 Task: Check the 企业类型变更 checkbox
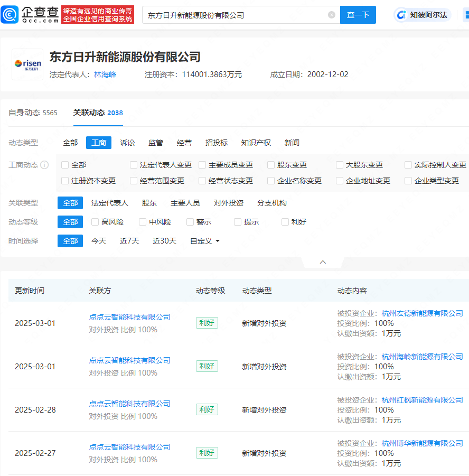coord(408,181)
